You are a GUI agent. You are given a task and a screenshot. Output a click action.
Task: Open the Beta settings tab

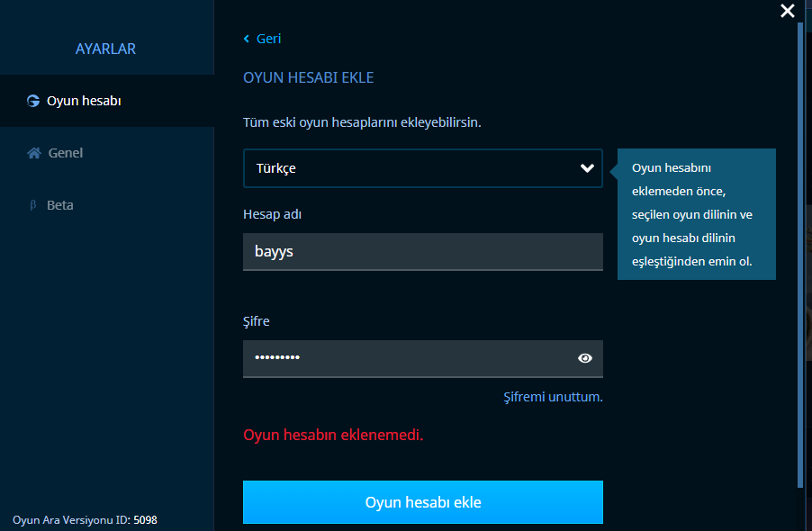(107, 205)
